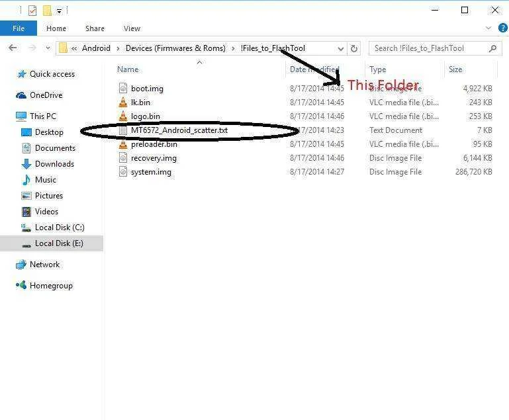This screenshot has height=420, width=509.
Task: Select the lk.bin file
Action: pyautogui.click(x=140, y=103)
